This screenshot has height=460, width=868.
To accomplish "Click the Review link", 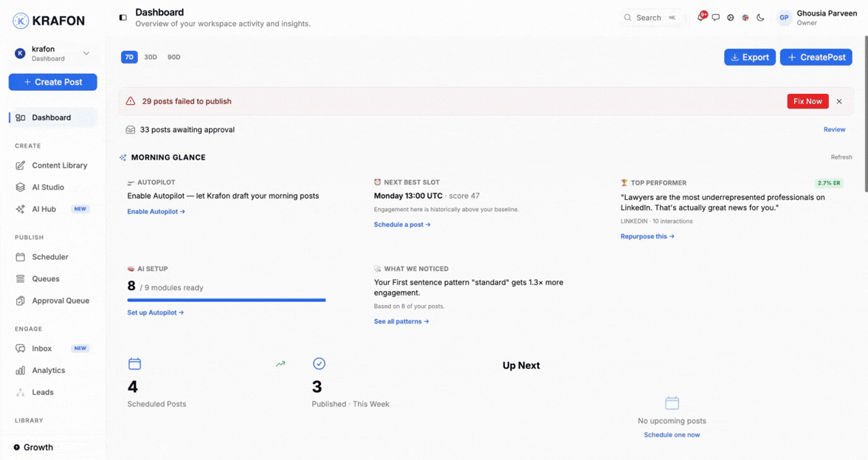I will click(x=834, y=129).
